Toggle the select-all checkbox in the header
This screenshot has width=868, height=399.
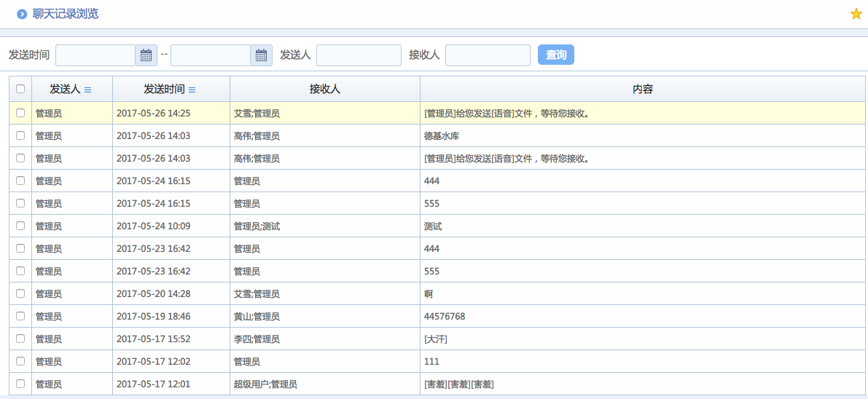click(20, 89)
